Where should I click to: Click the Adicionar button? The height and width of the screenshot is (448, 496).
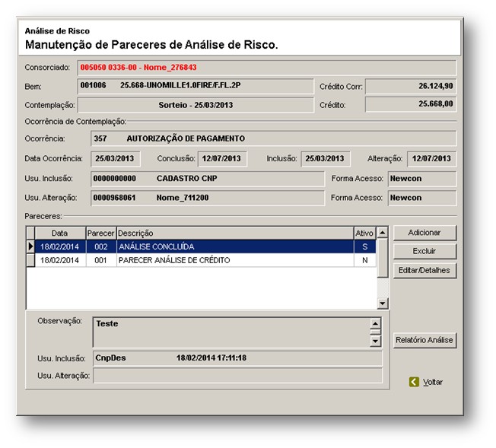click(x=424, y=233)
